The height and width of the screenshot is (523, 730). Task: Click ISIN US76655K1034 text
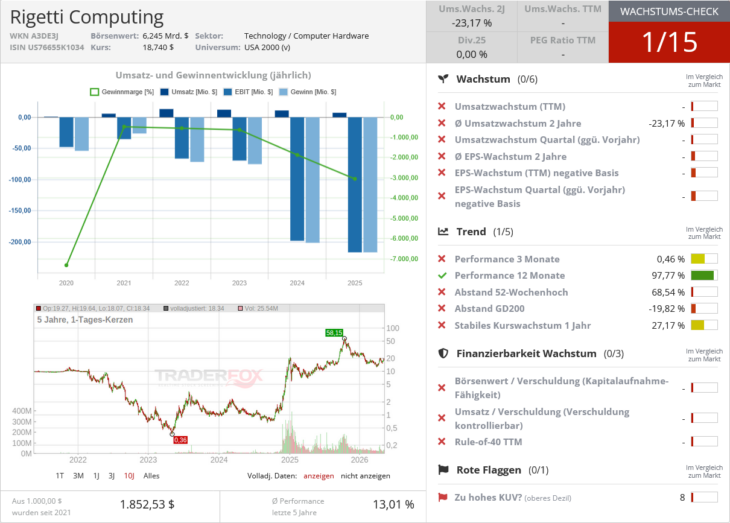pos(47,47)
